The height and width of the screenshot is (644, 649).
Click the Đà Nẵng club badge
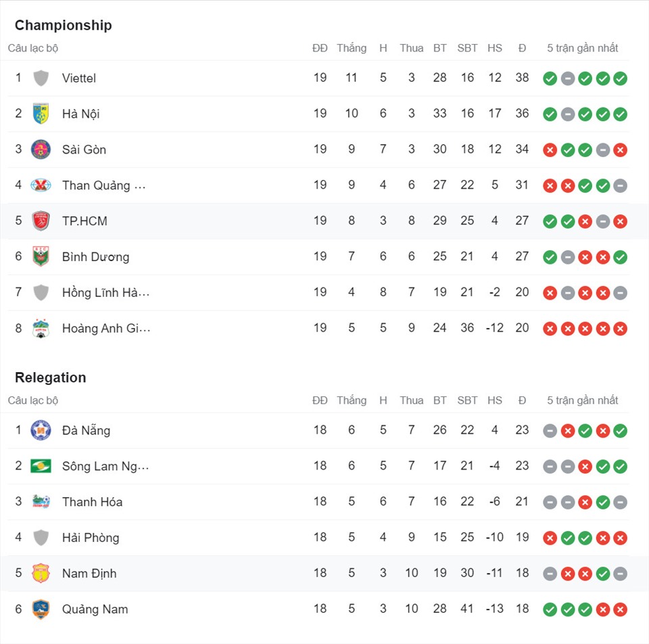(41, 430)
